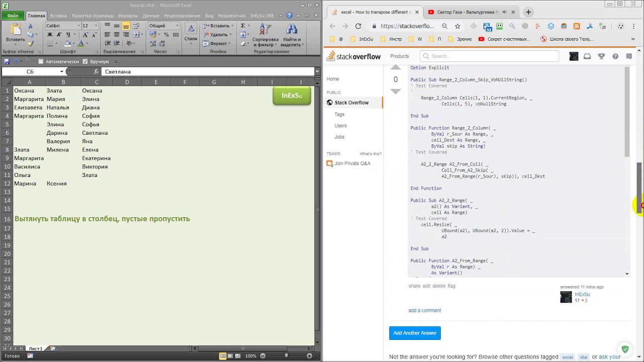
Task: Expand the Формат cells dropdown
Action: (229, 44)
